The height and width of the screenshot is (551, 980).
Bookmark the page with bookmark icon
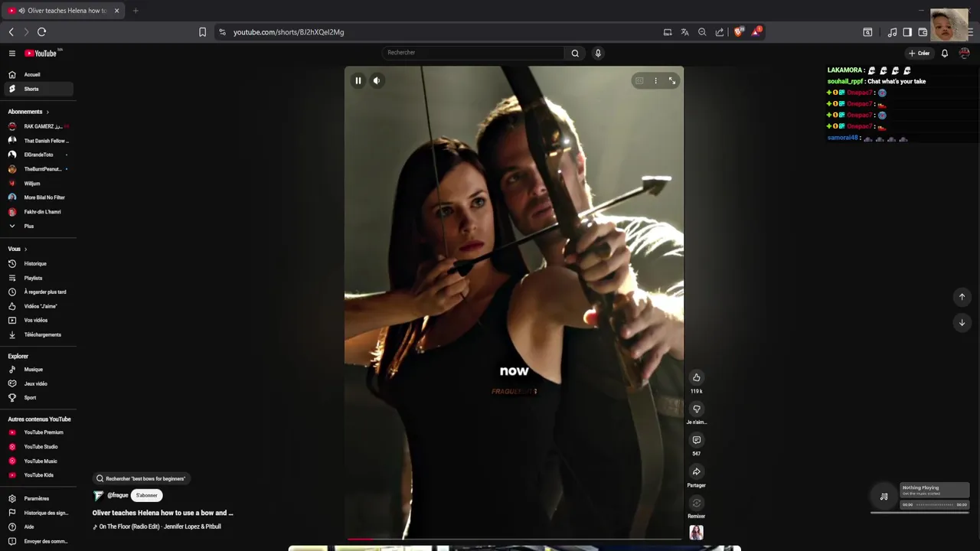click(202, 32)
